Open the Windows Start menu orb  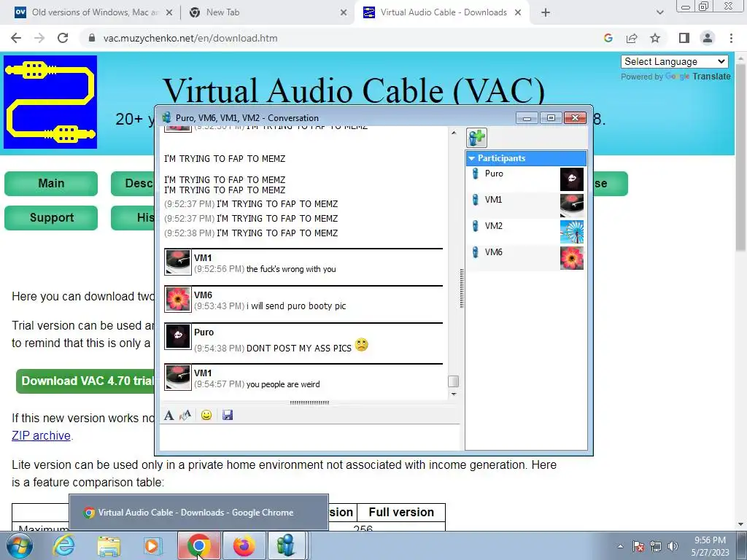pyautogui.click(x=19, y=545)
